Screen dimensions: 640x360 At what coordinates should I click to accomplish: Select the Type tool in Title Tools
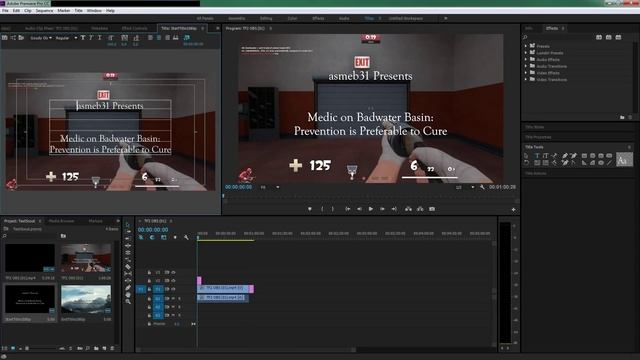pos(537,156)
